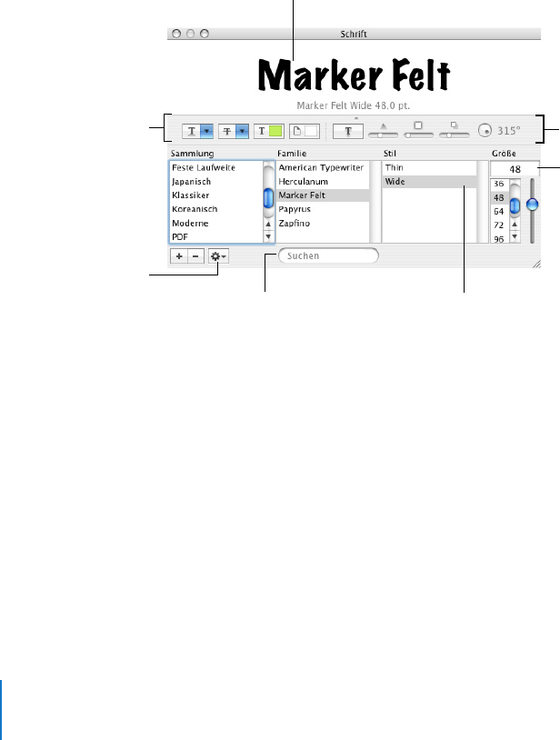The height and width of the screenshot is (740, 560).
Task: Click size list scroll up arrow
Action: click(x=515, y=225)
